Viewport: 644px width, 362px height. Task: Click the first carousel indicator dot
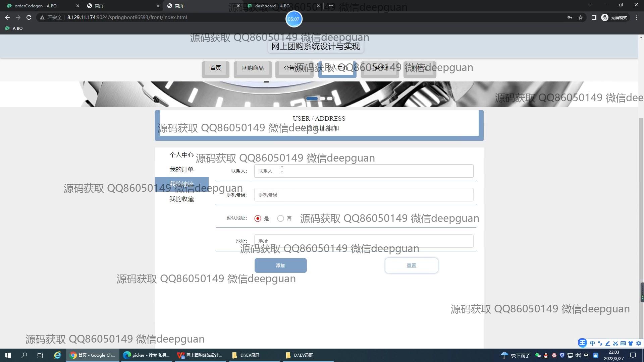(312, 99)
